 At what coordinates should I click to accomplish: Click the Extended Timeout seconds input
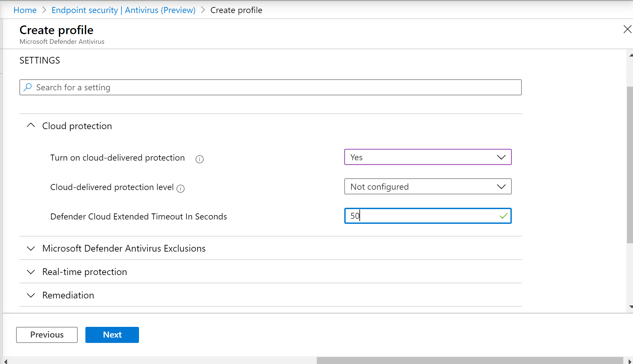(x=422, y=216)
